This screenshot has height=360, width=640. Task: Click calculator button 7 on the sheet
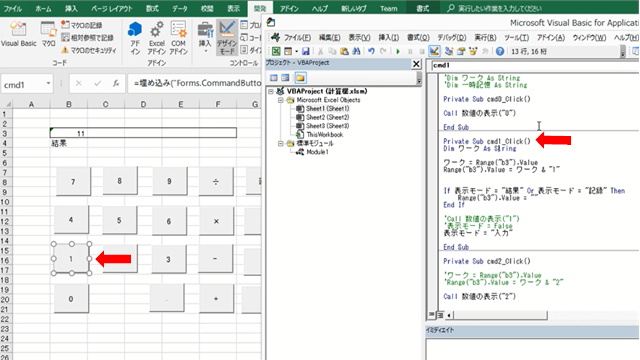[73, 181]
